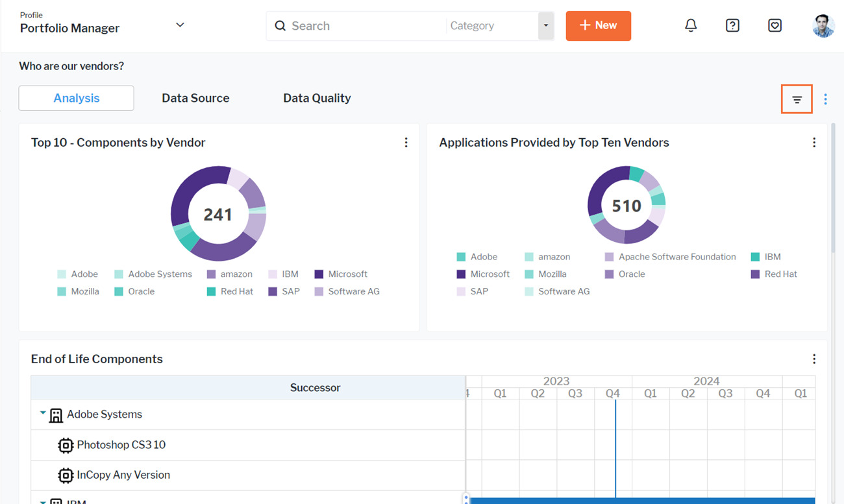This screenshot has height=504, width=844.
Task: Click the 2023 year header in timeline
Action: [556, 381]
